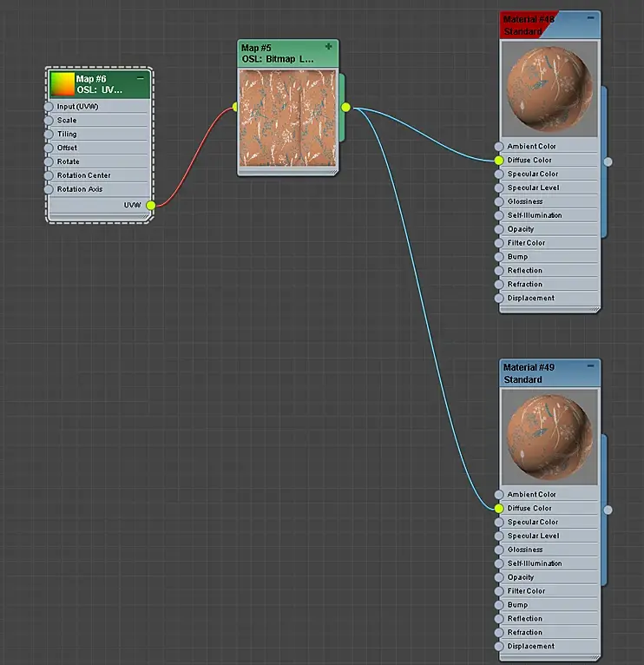Click Reflection socket on Material #49

tap(499, 619)
